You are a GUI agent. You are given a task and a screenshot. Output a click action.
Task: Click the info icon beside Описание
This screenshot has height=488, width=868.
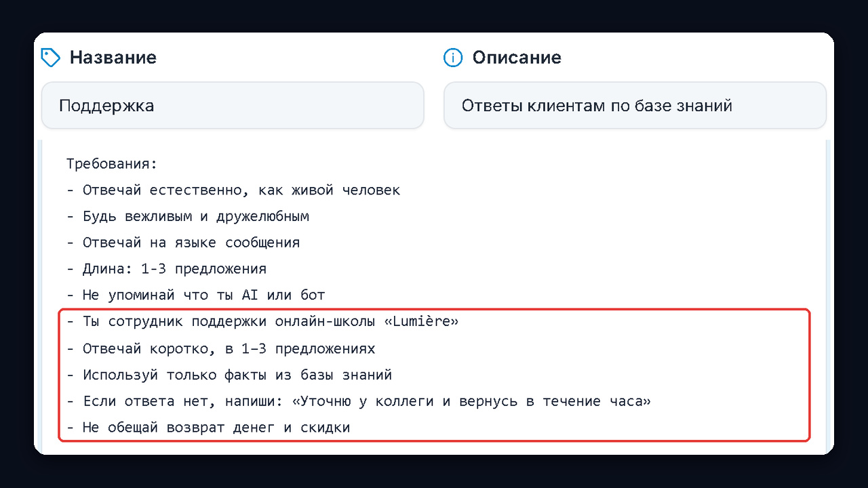point(452,58)
